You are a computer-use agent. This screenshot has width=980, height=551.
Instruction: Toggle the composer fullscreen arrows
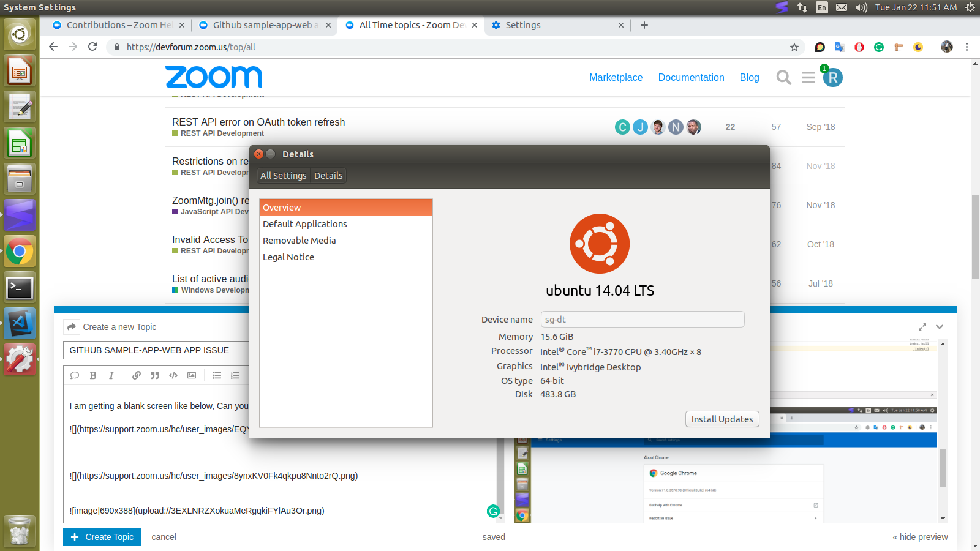[922, 327]
